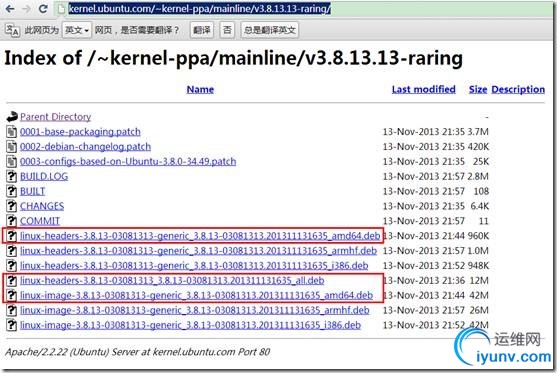Click the 26M size of image armhf.deb
The image size is (557, 373).
pyautogui.click(x=480, y=310)
